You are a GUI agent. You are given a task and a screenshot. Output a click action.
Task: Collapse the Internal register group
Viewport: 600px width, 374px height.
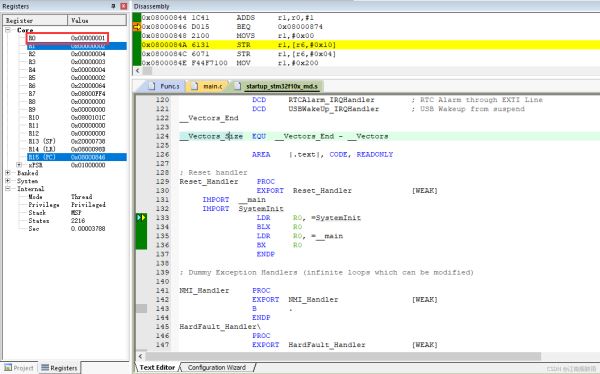[8, 189]
